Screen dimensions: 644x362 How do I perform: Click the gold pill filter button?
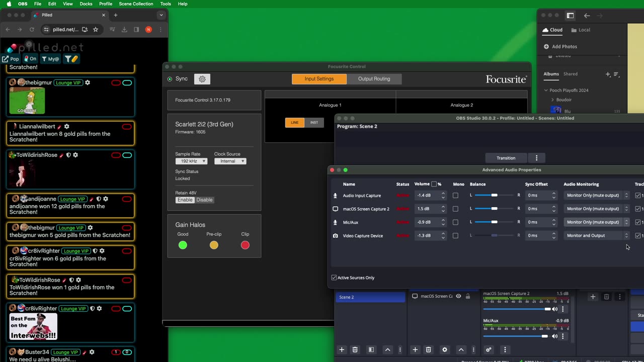[71, 59]
